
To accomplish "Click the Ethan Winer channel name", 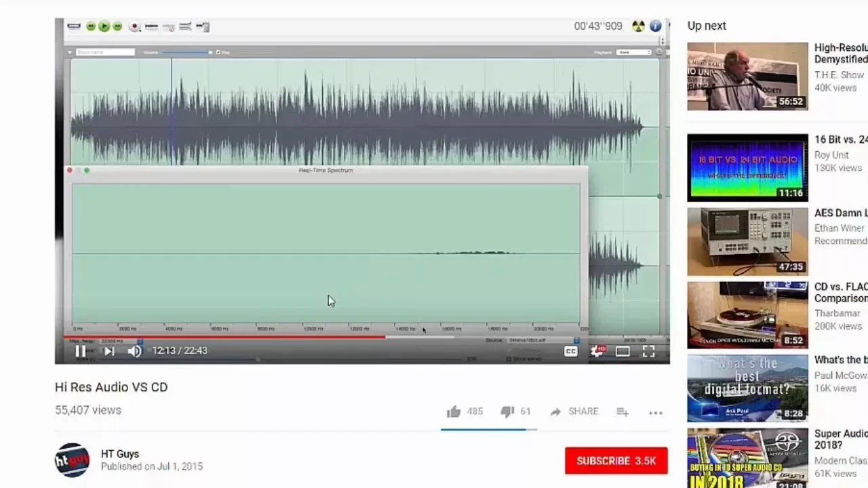I will (840, 228).
